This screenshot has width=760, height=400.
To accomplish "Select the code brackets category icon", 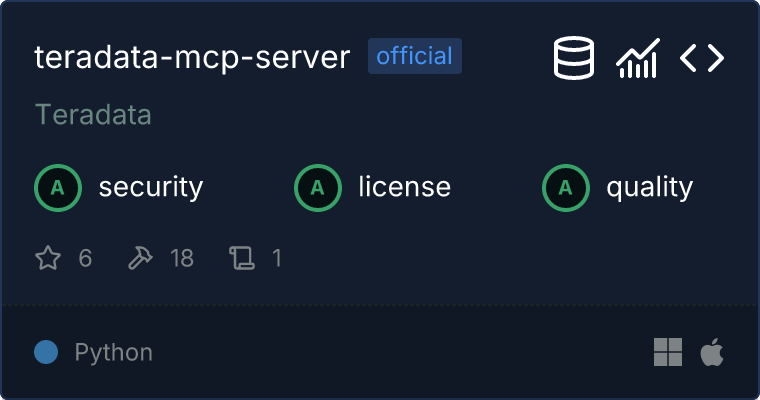I will point(702,58).
